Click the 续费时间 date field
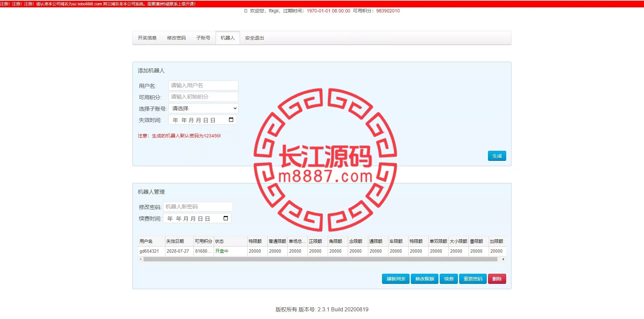 coord(197,218)
